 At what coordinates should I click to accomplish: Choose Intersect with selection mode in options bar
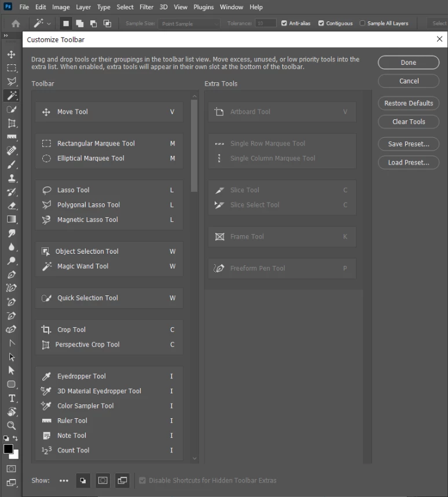[108, 23]
